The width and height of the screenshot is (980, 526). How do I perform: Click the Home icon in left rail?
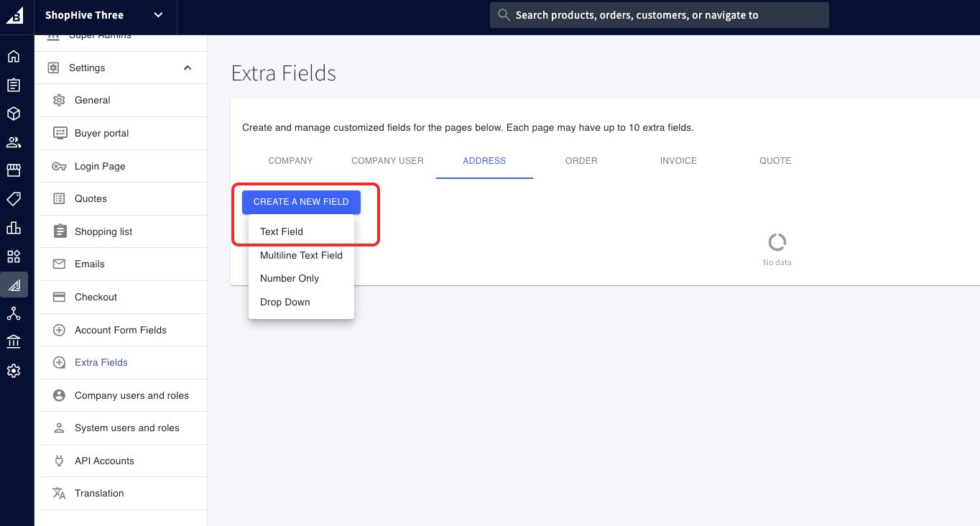click(14, 57)
